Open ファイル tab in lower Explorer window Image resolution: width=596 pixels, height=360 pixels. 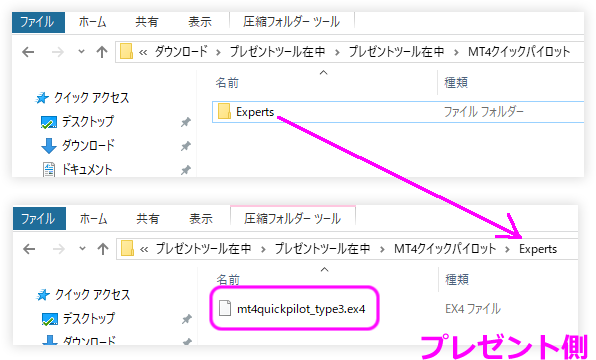39,219
